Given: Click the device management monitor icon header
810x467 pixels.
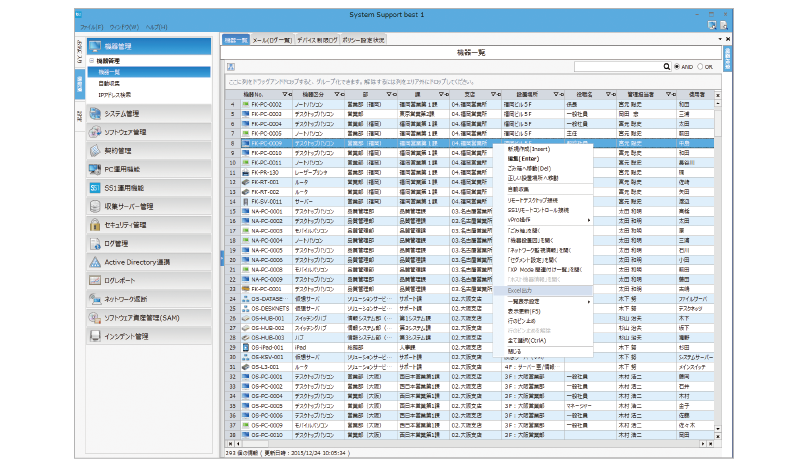Looking at the screenshot, I should [95, 46].
